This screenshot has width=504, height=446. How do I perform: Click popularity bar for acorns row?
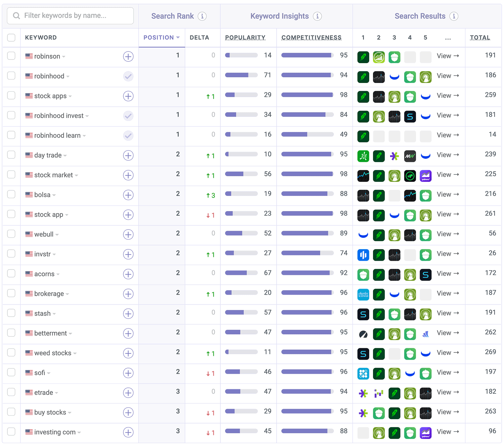(x=241, y=273)
